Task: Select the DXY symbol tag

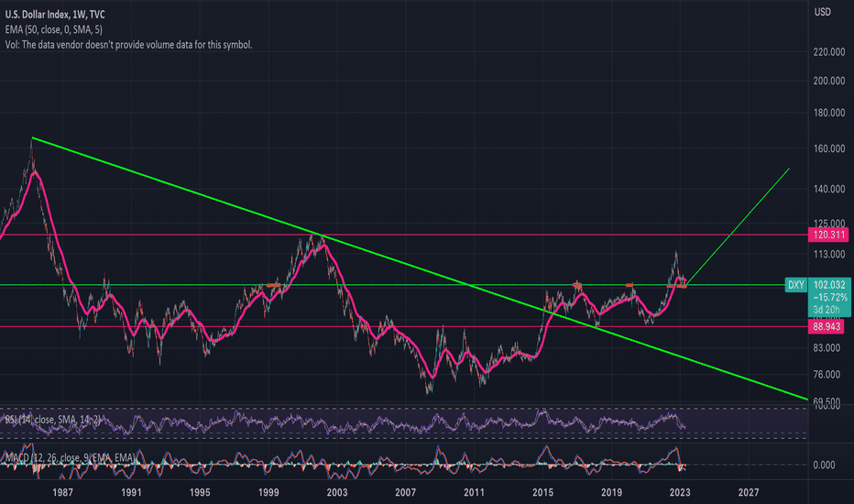Action: pos(795,285)
